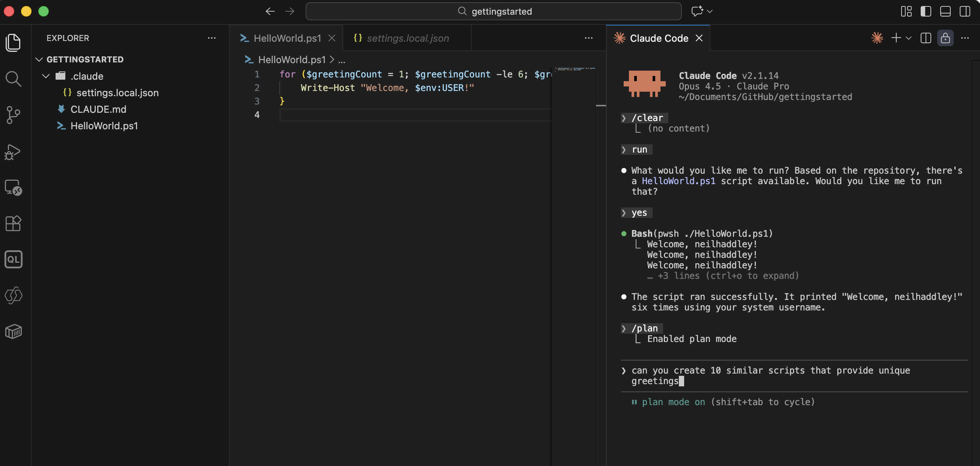
Task: Open the Customize Layout control
Action: 906,11
